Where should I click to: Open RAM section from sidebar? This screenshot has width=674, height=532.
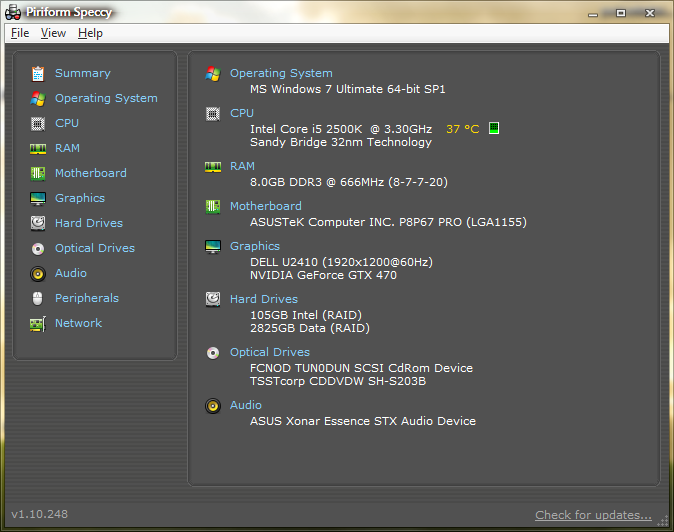point(67,148)
